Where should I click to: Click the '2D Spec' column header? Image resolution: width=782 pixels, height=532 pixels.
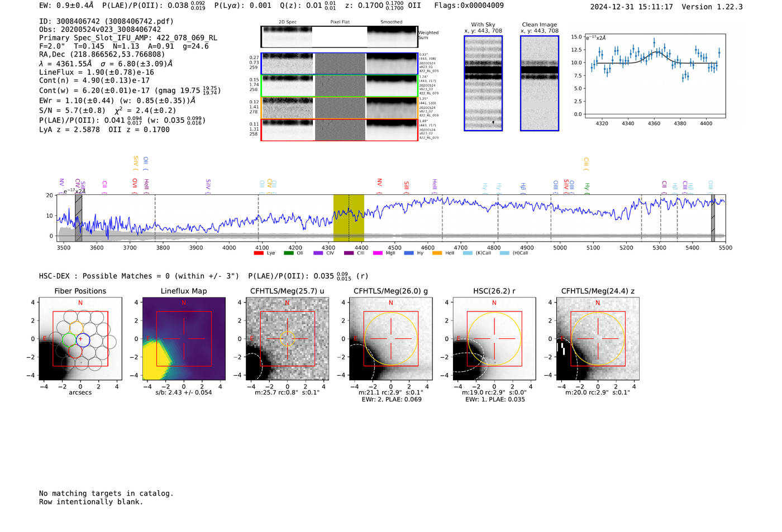pos(288,22)
